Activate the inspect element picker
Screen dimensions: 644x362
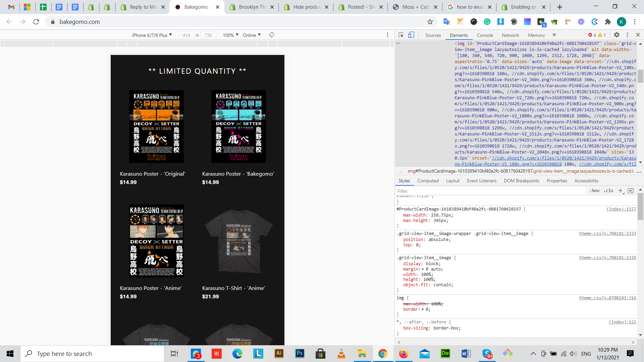(x=401, y=35)
